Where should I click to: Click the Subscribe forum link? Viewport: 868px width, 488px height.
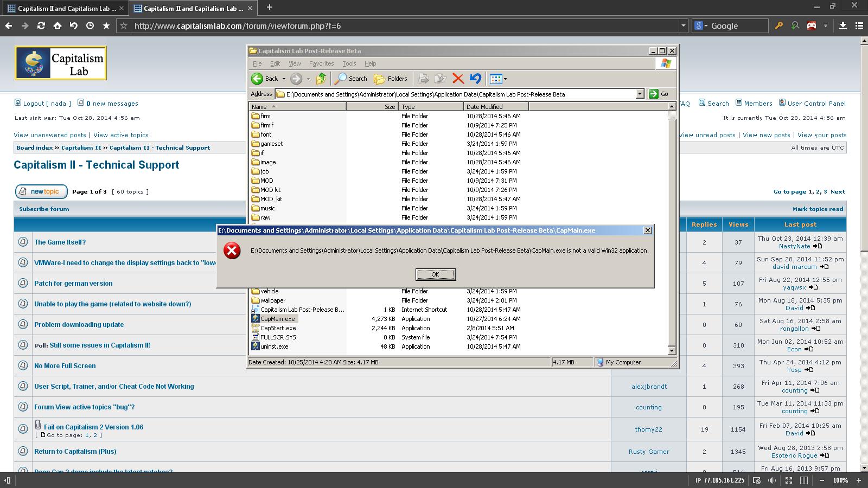44,209
